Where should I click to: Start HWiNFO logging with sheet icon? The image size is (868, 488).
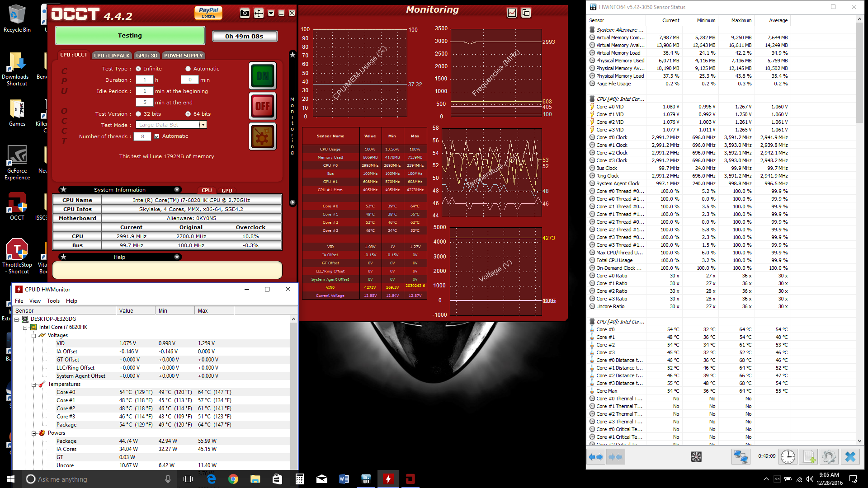[808, 457]
